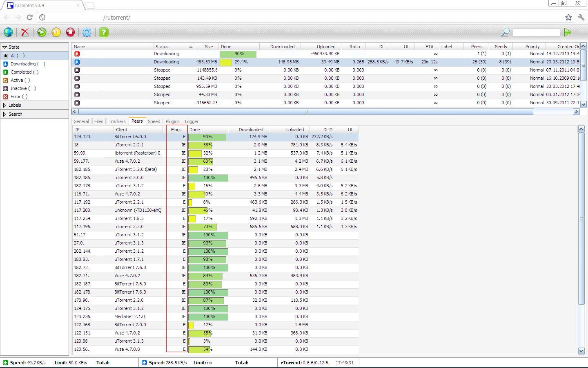The height and width of the screenshot is (368, 588).
Task: Click the green arrow go icon beside search box
Action: pos(568,32)
